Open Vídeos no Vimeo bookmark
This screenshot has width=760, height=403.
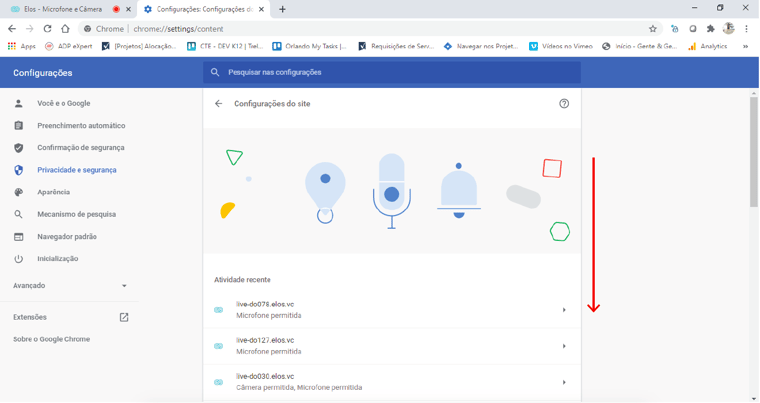point(561,47)
